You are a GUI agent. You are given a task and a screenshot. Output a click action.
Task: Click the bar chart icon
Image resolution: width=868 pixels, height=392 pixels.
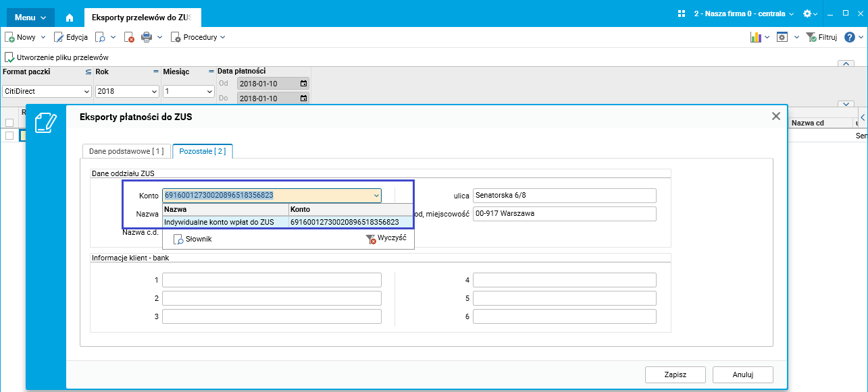(x=756, y=38)
